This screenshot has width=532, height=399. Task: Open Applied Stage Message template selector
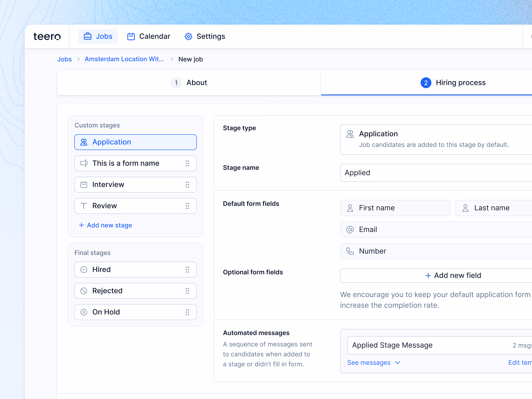tap(440, 345)
